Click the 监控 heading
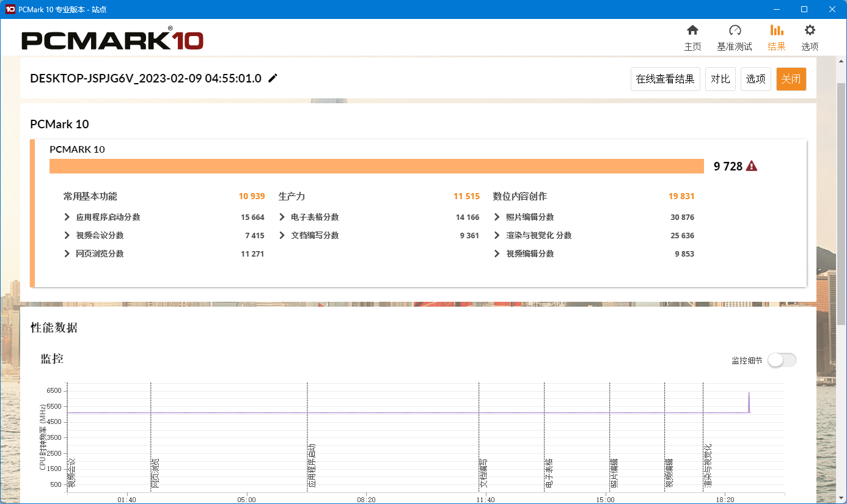The width and height of the screenshot is (847, 504). click(x=52, y=359)
